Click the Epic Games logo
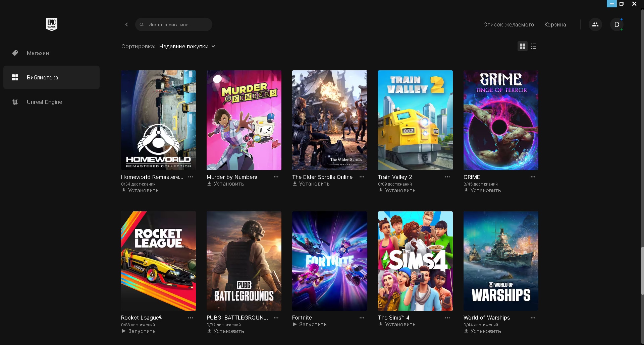 click(52, 24)
